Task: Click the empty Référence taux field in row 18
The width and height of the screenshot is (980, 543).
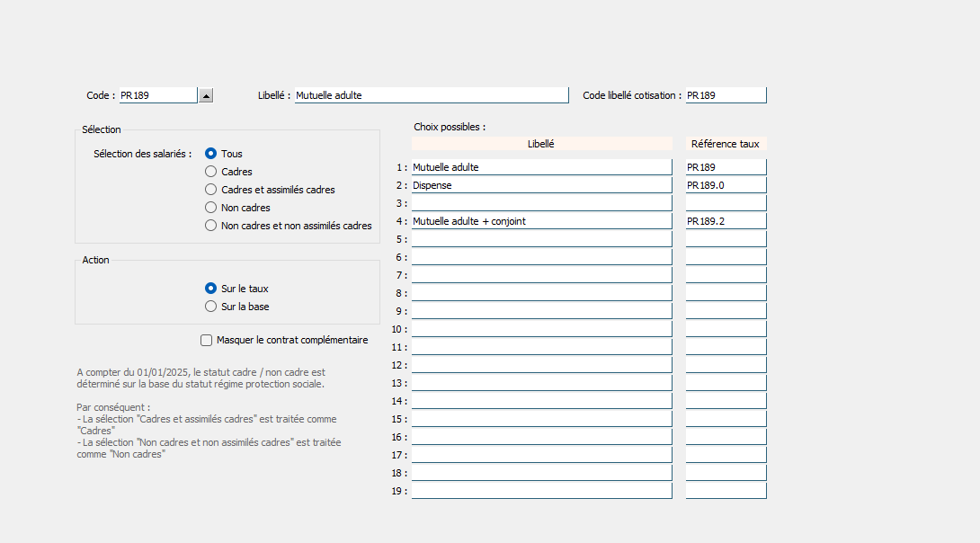Action: (x=726, y=473)
